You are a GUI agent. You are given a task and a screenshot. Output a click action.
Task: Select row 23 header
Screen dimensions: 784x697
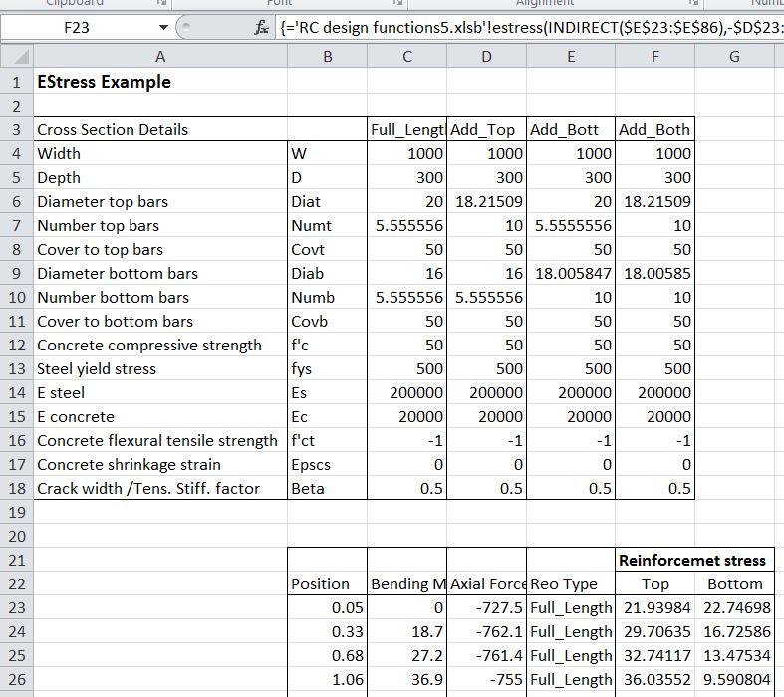tap(16, 607)
